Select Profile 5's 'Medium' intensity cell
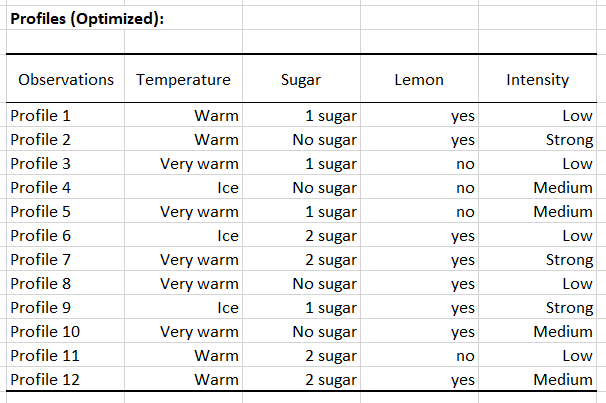 tap(563, 212)
